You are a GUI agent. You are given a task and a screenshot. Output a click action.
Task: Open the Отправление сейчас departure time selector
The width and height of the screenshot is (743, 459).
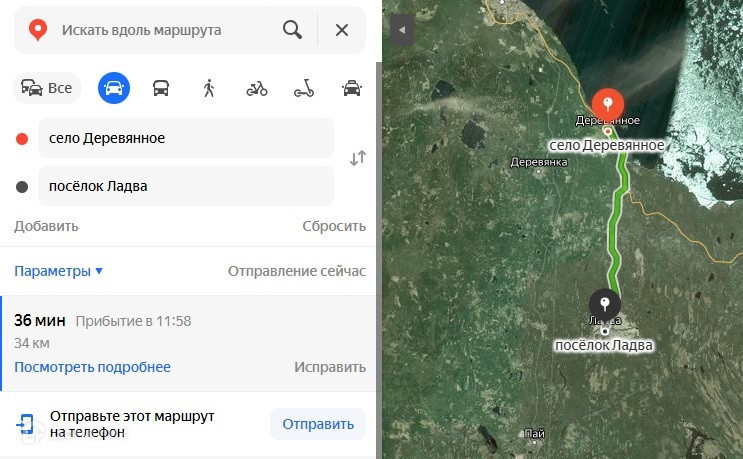[297, 271]
